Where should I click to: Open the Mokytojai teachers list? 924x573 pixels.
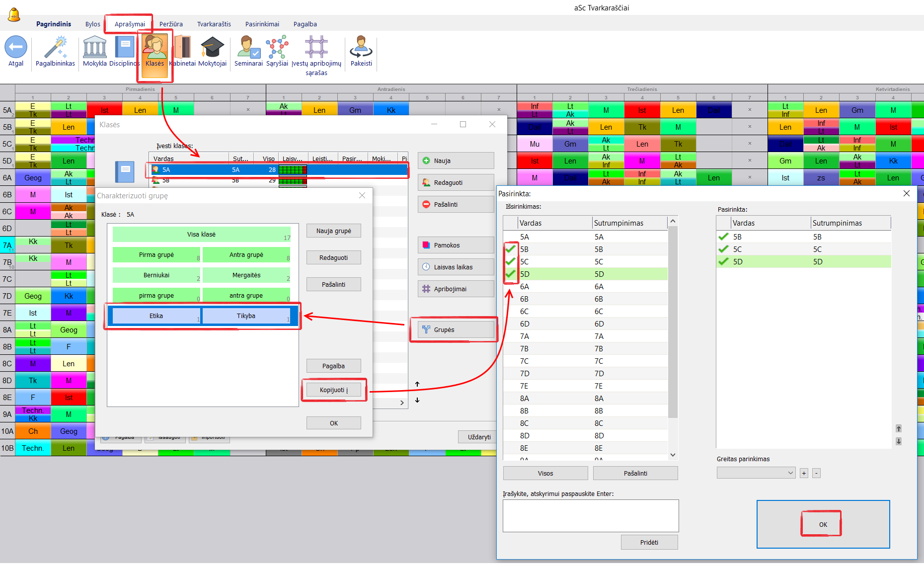(x=212, y=48)
